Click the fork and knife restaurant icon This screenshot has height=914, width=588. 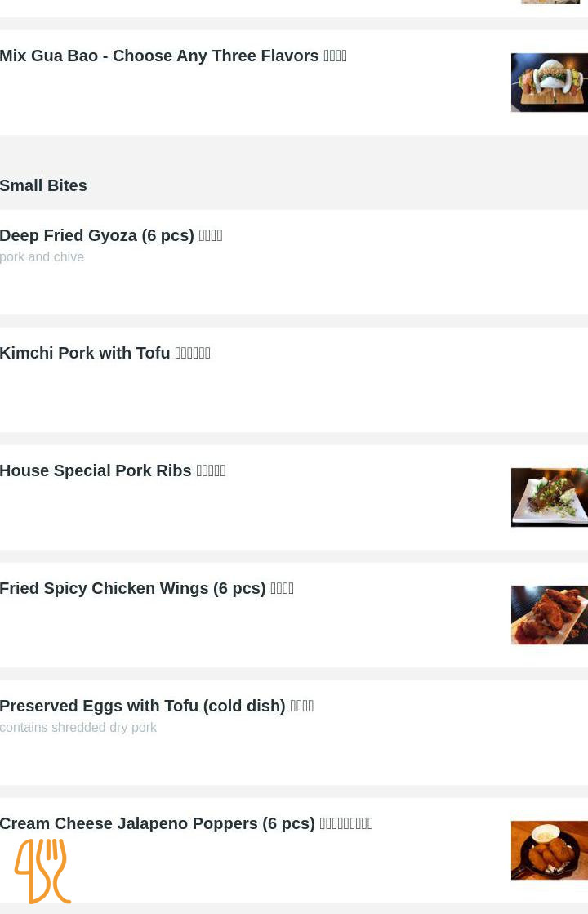(42, 871)
